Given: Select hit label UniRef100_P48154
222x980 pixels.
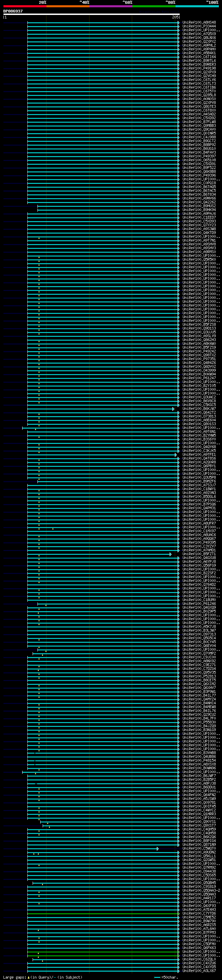Looking at the screenshot, I should point(199,761).
